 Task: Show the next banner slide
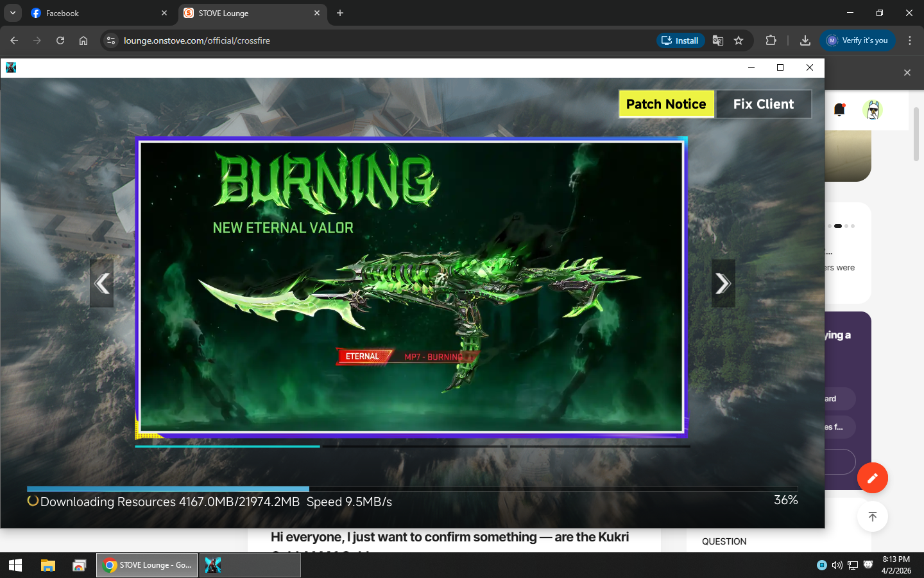pyautogui.click(x=723, y=283)
